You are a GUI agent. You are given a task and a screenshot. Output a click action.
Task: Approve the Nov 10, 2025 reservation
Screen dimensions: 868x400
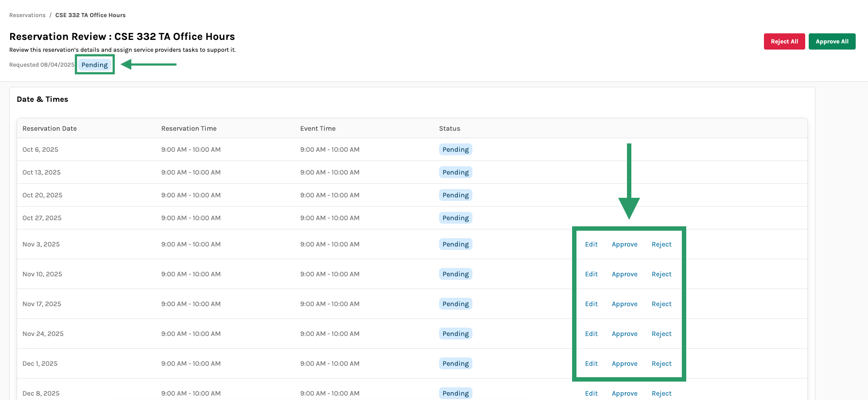click(x=624, y=274)
